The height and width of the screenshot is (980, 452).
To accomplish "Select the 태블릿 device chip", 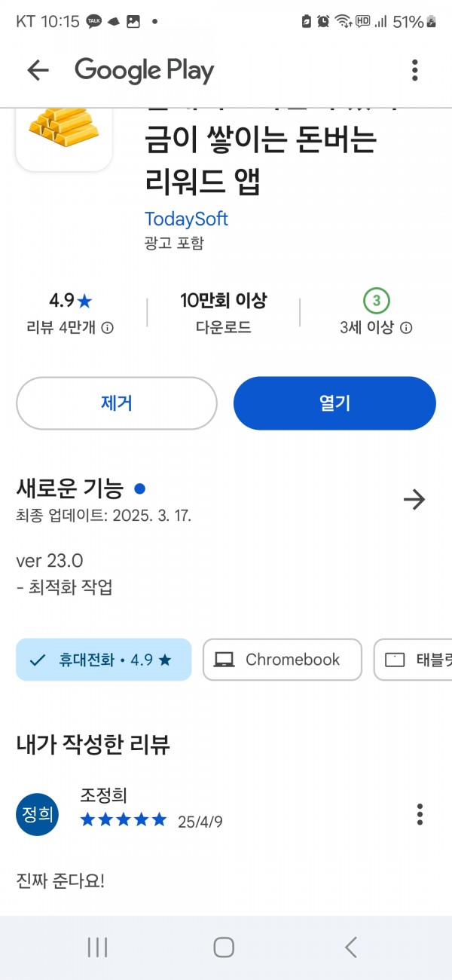I will [413, 660].
